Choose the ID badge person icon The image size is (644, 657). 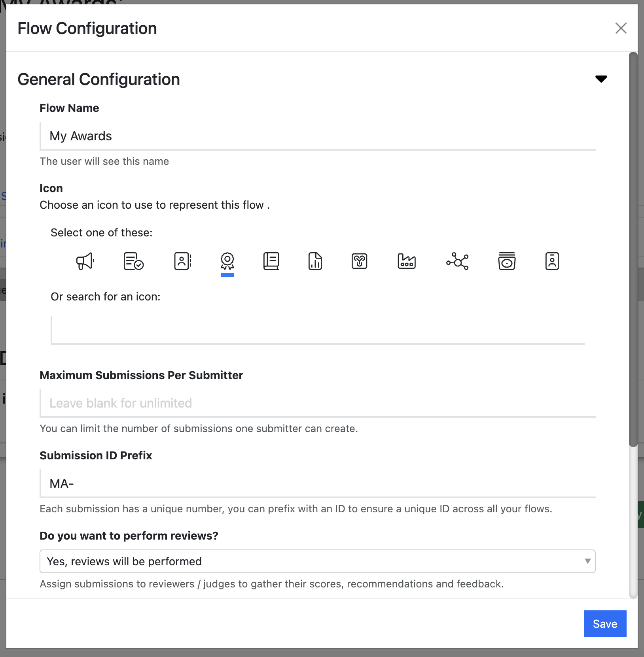(x=552, y=261)
